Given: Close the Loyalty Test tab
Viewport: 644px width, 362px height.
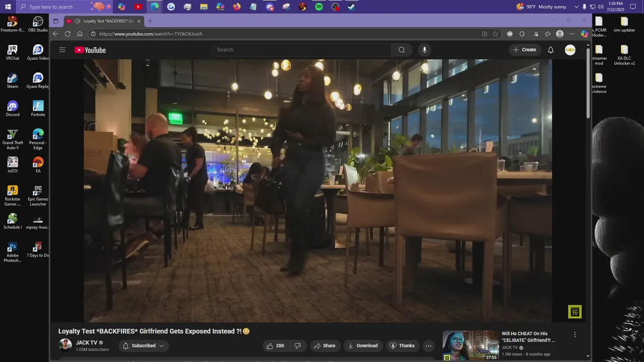Looking at the screenshot, I should (x=139, y=21).
